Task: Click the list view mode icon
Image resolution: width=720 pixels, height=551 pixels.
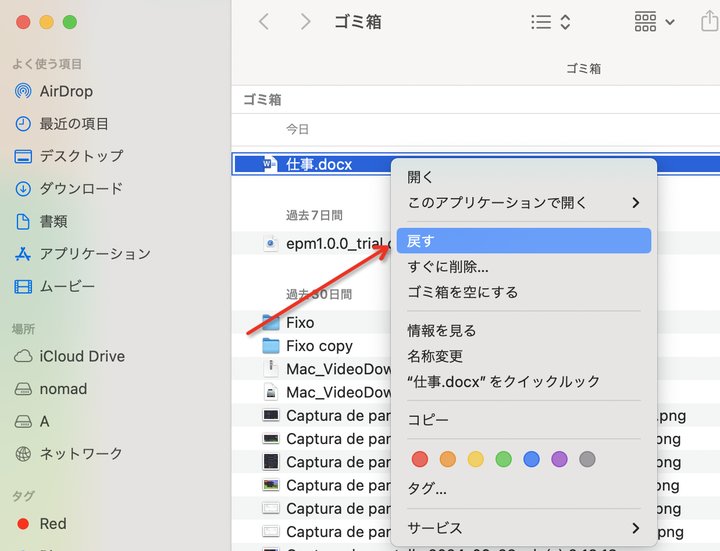Action: 541,22
